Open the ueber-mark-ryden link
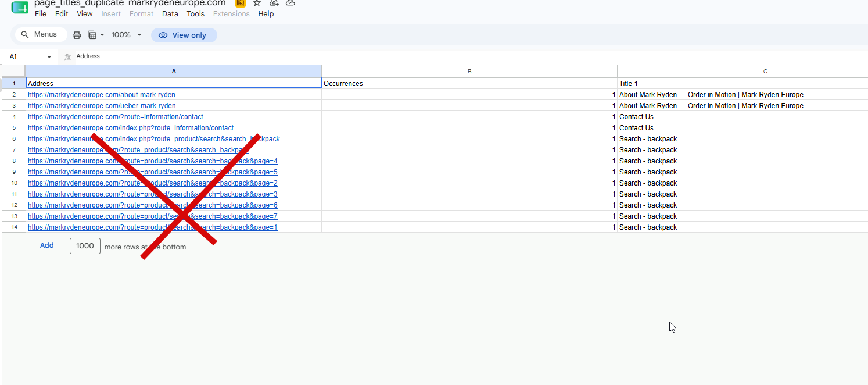Viewport: 868px width, 385px height. point(102,106)
